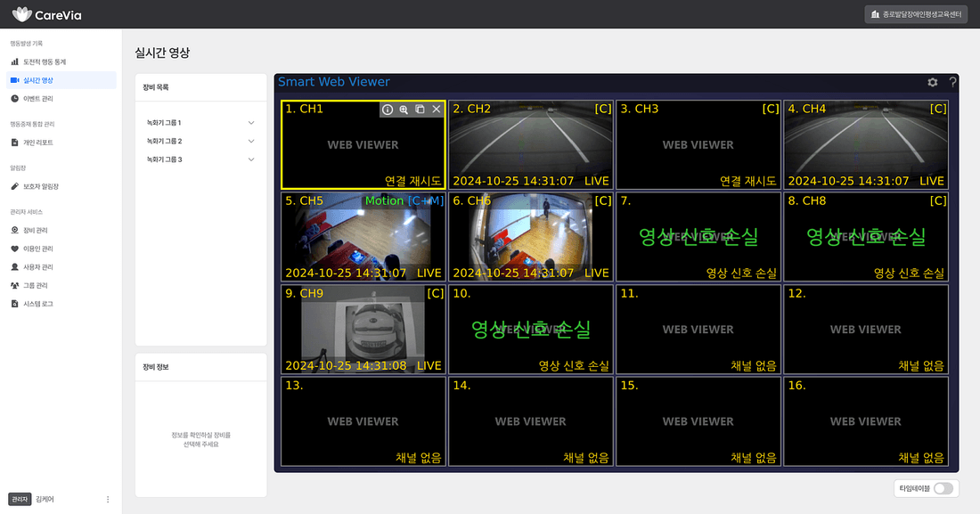Toggle the 타임테이블 switch

tap(943, 488)
